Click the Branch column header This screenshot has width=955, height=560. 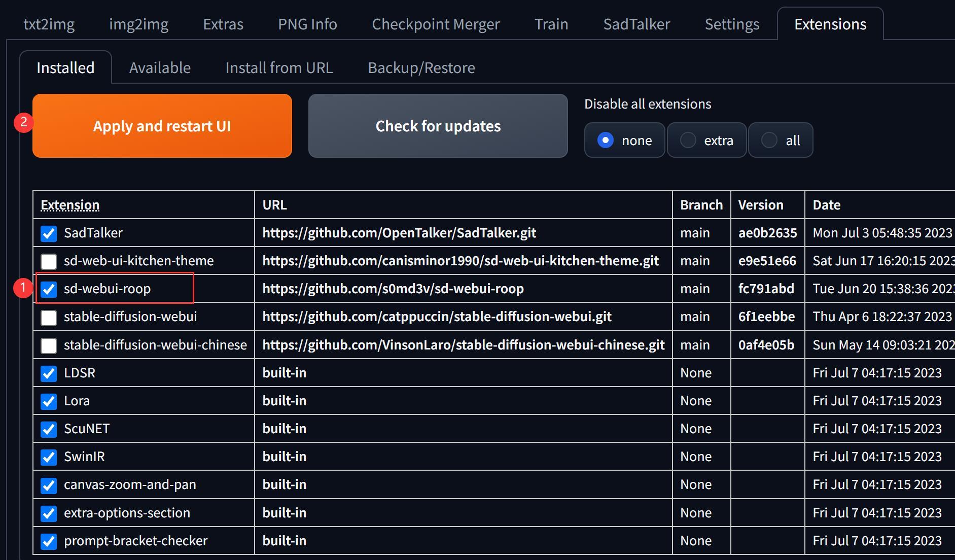click(x=701, y=205)
